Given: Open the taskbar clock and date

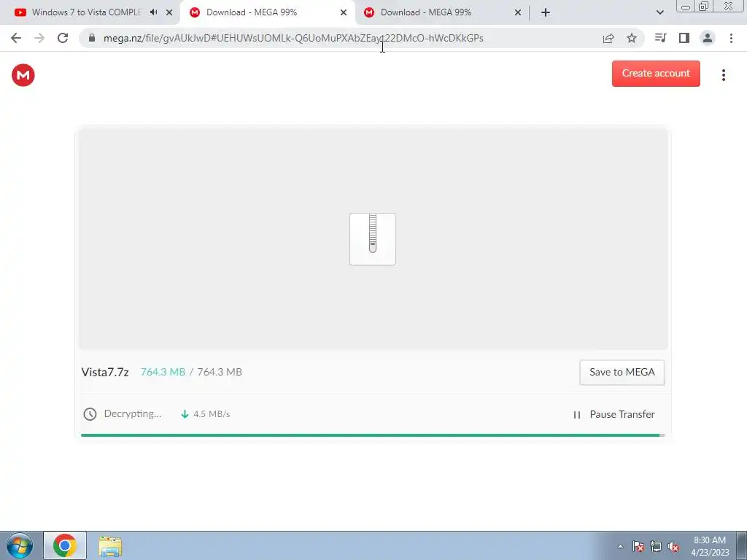Looking at the screenshot, I should [x=710, y=546].
